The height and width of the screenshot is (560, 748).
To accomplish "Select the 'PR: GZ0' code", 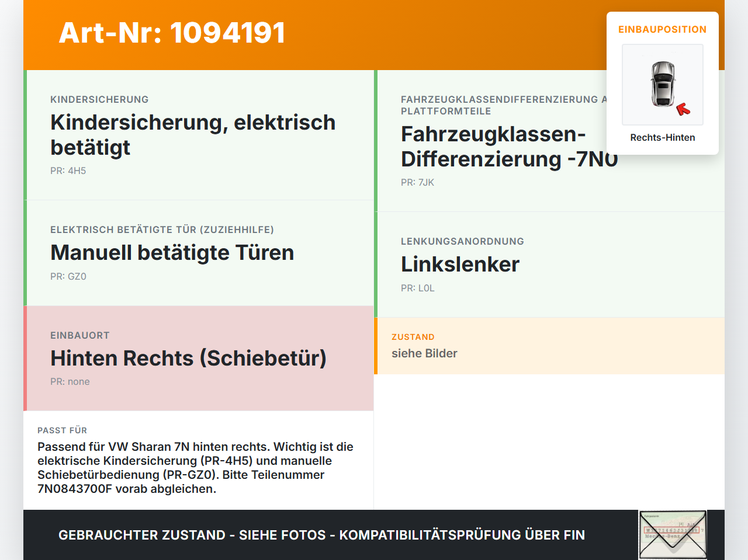I will click(x=68, y=276).
